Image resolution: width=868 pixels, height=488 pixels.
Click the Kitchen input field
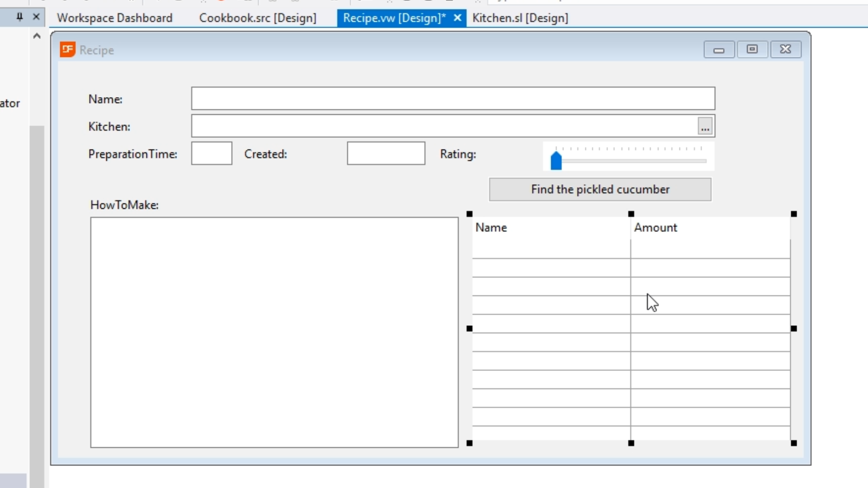pos(444,126)
